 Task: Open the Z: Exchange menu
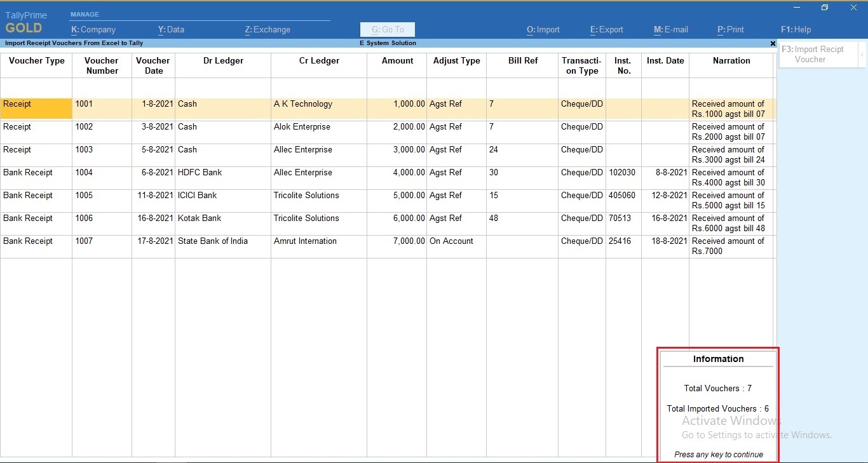pos(268,29)
